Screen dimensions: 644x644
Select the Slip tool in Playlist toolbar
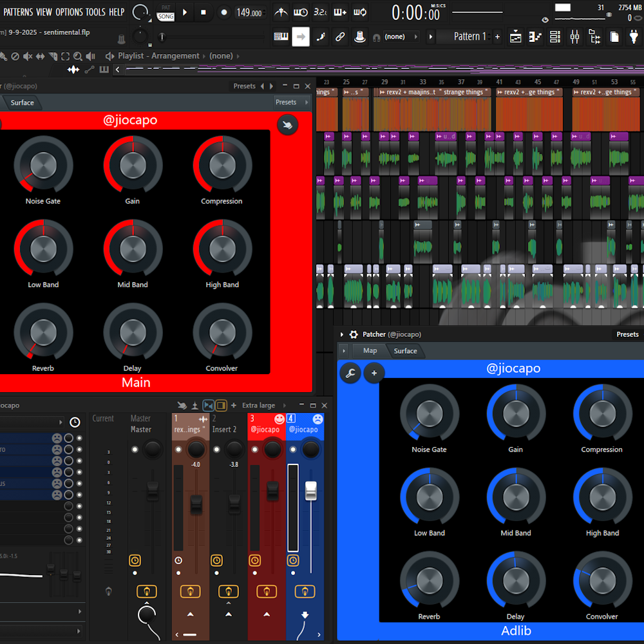pyautogui.click(x=40, y=56)
